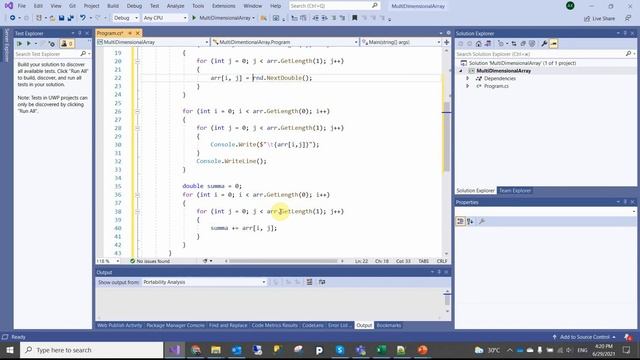
Task: Switch between solutions and folders view icon
Action: tap(488, 44)
